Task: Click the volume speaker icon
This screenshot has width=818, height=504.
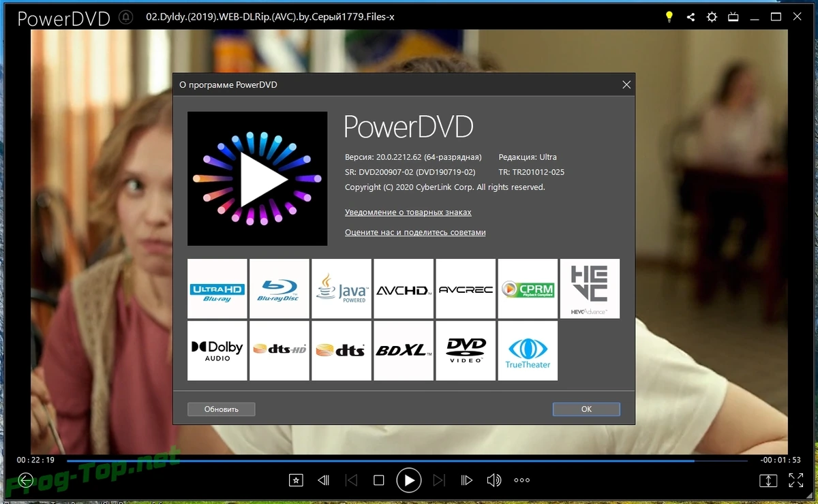Action: click(x=494, y=480)
